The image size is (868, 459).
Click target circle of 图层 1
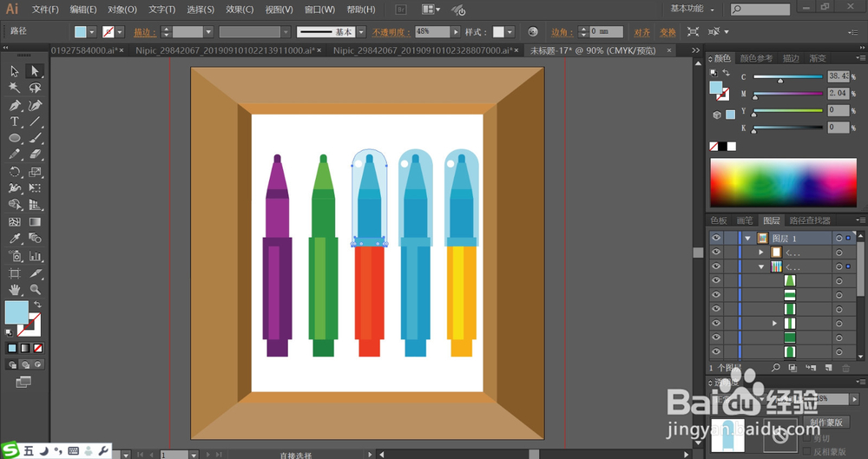[839, 238]
